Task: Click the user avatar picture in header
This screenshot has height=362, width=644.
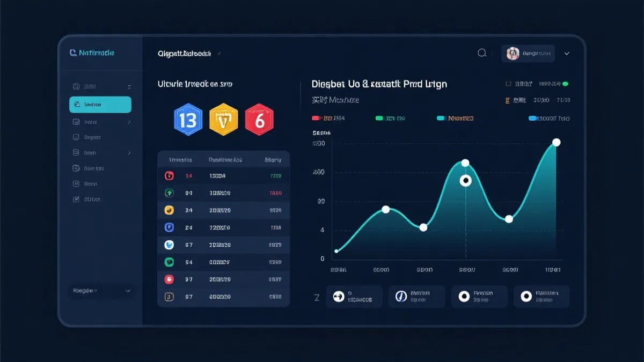Action: click(x=513, y=53)
